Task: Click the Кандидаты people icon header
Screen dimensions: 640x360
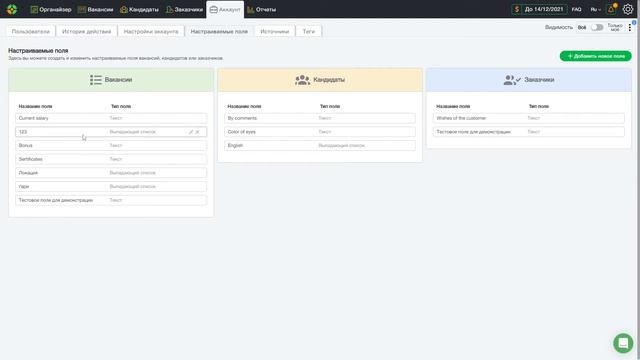Action: pos(302,80)
